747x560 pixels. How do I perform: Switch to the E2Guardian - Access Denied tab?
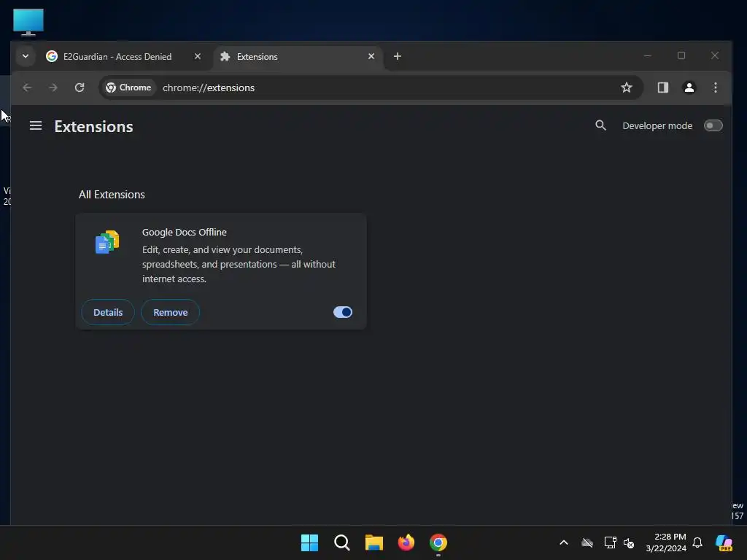pos(117,57)
